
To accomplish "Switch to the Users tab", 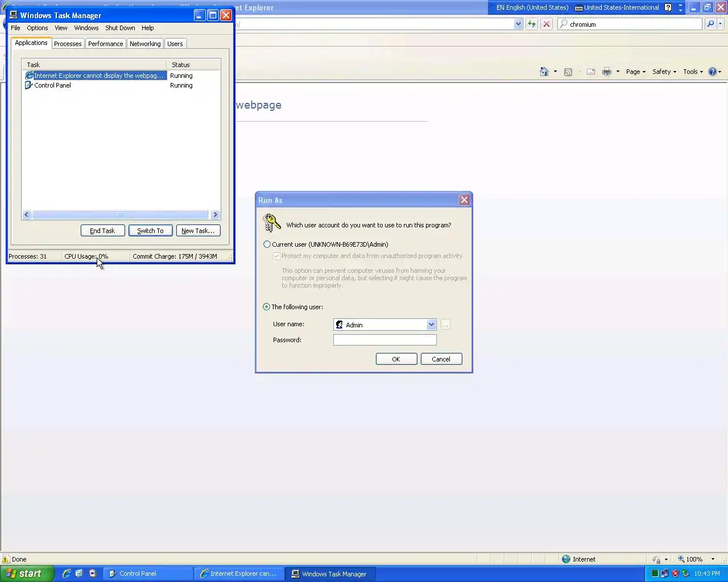I will pos(175,44).
